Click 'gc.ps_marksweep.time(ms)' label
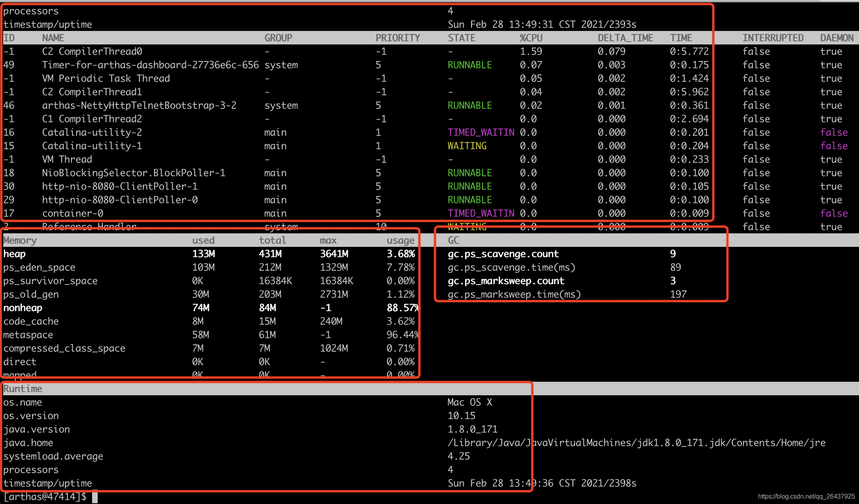859x504 pixels. [514, 294]
